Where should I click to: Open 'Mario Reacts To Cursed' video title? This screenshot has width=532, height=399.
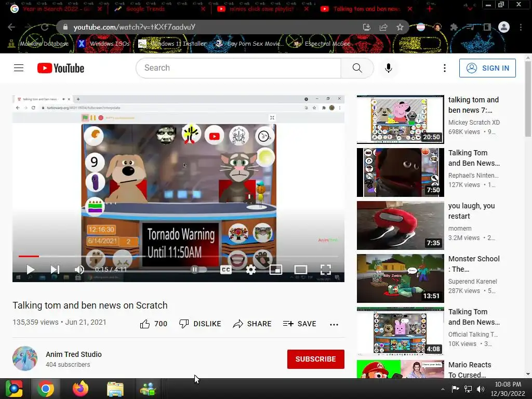pos(470,369)
